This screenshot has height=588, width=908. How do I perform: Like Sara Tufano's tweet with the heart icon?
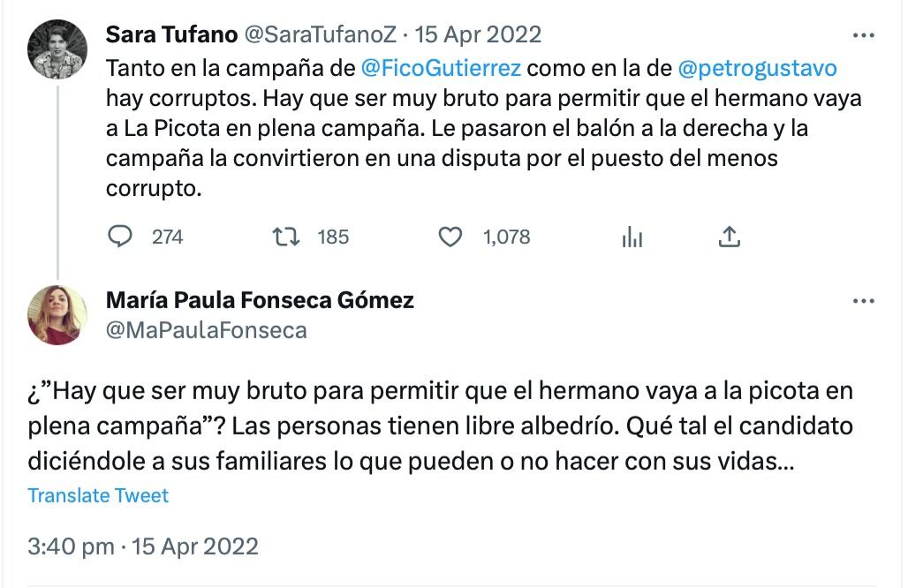(x=450, y=236)
